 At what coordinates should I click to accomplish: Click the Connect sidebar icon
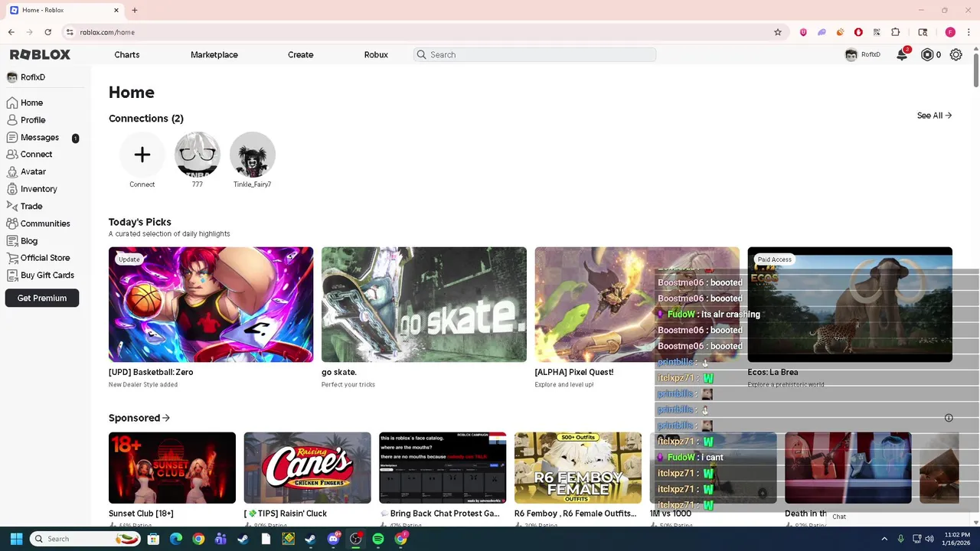coord(12,154)
